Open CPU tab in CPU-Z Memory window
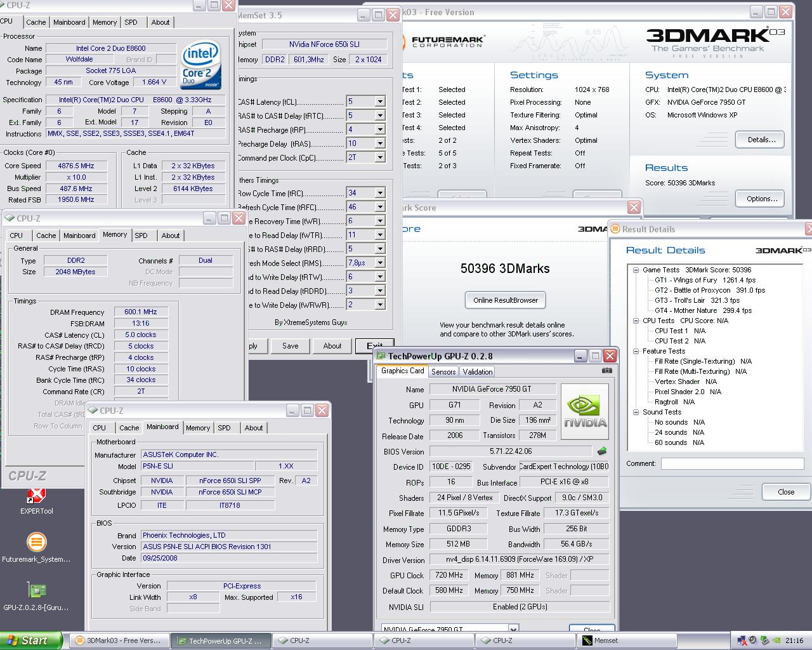 [16, 235]
